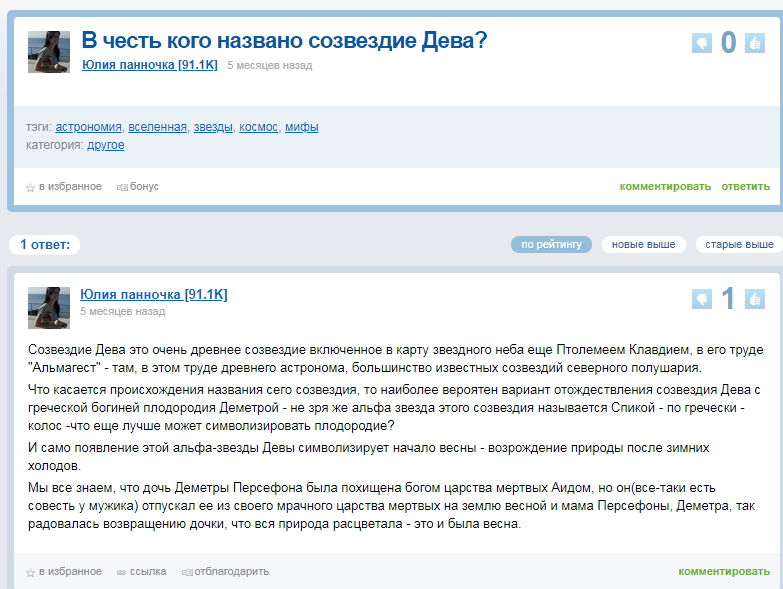The width and height of the screenshot is (783, 589).
Task: Open answer author Юлия панночка profile link
Action: point(154,294)
